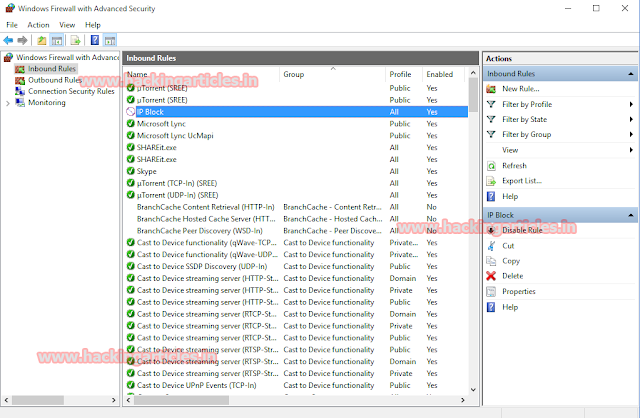Collapse the Inbound Rules actions section
640x418 pixels.
pos(631,74)
